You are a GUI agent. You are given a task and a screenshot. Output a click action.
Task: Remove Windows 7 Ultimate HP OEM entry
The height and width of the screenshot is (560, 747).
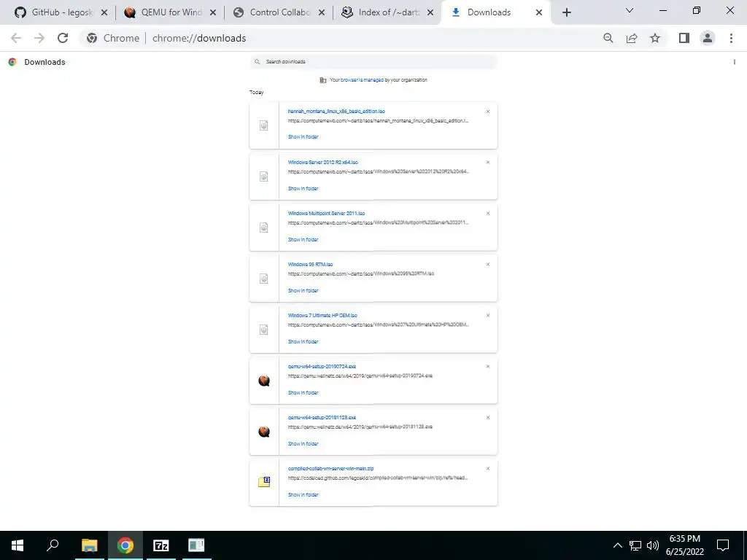(488, 315)
